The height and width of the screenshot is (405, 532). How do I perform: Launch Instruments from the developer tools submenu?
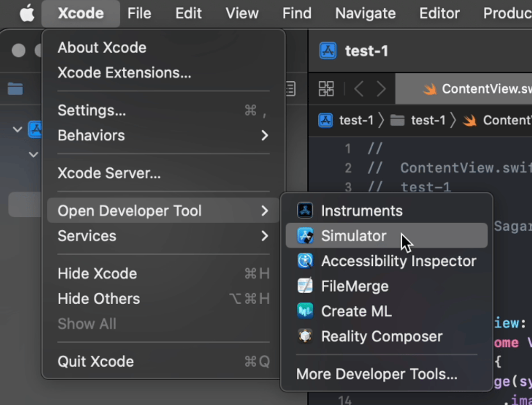click(362, 210)
